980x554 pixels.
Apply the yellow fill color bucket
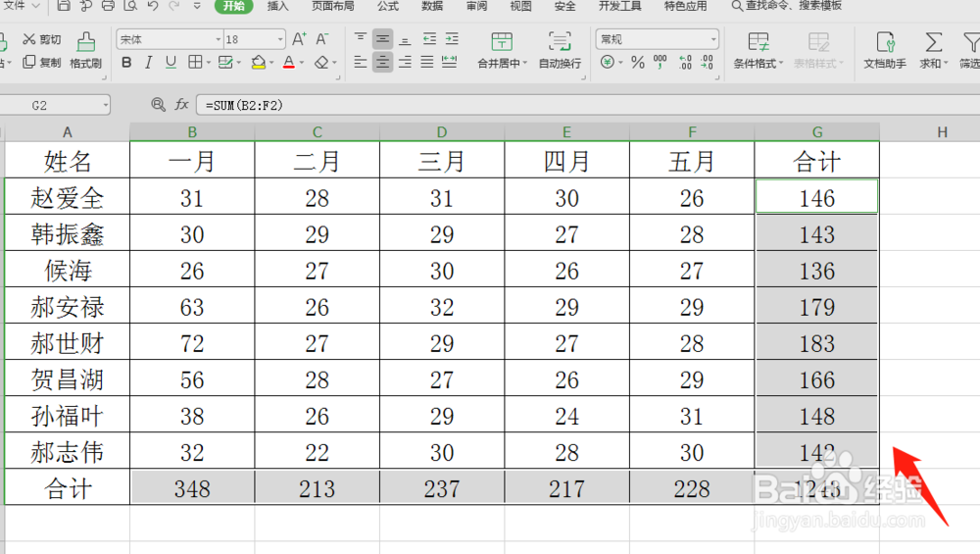tap(258, 62)
